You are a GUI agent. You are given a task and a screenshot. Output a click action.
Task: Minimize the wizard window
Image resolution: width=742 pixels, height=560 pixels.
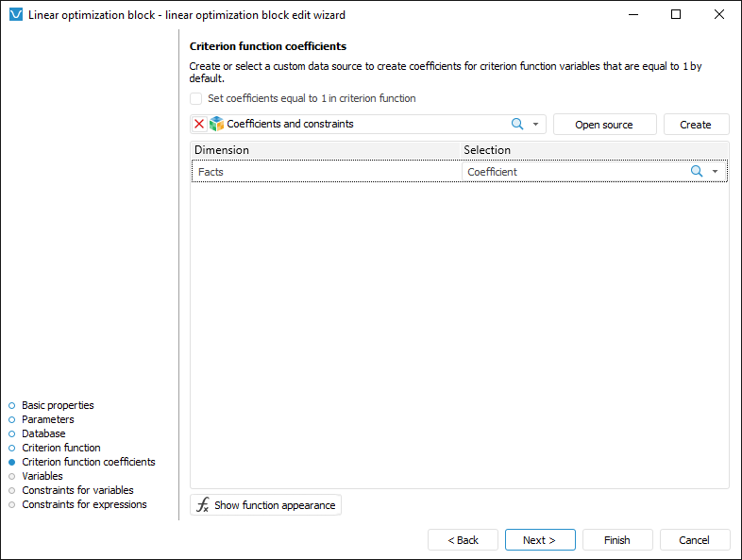632,14
